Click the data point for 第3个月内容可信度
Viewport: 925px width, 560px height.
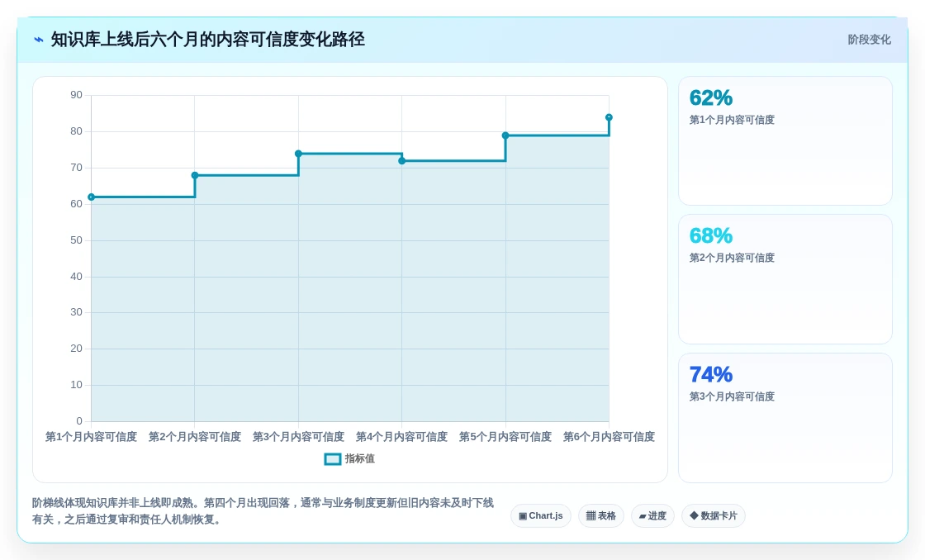tap(298, 154)
